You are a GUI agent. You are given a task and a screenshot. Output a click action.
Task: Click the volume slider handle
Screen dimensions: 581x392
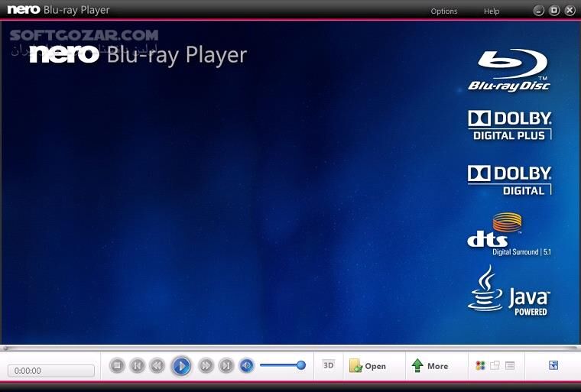[301, 365]
